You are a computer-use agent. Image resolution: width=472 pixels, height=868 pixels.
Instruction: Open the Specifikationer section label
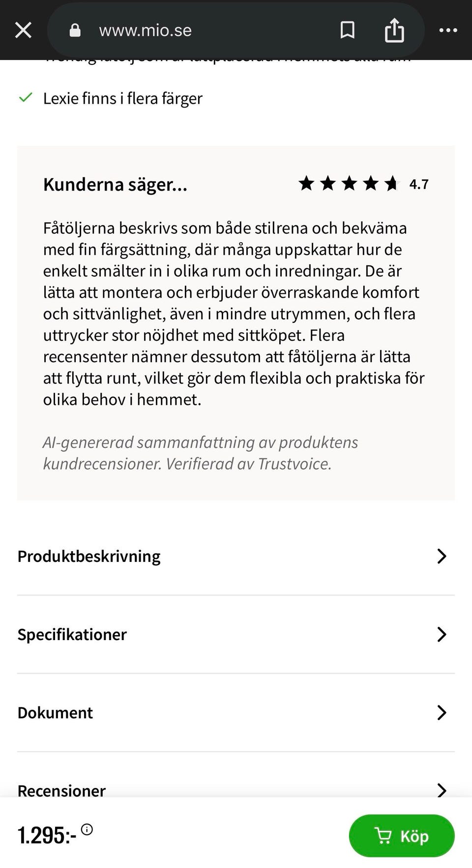[x=72, y=634]
